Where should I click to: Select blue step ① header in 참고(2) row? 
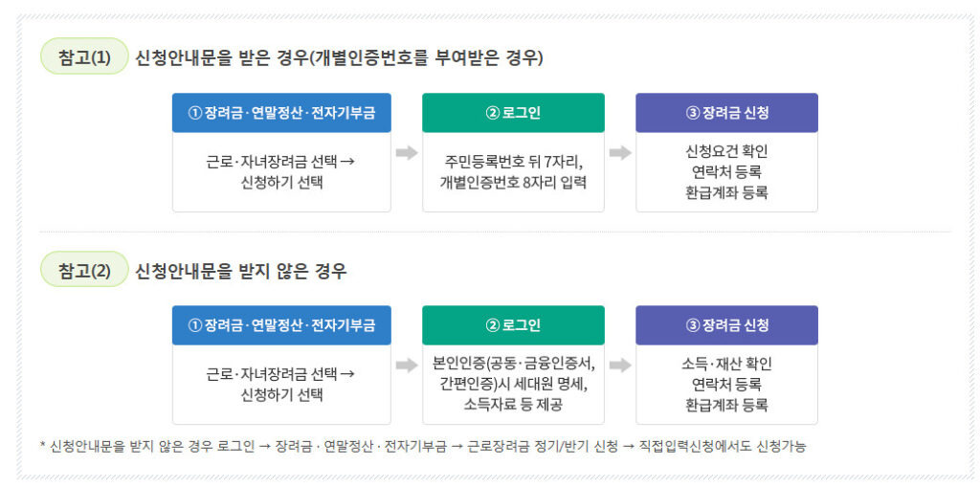tap(281, 325)
